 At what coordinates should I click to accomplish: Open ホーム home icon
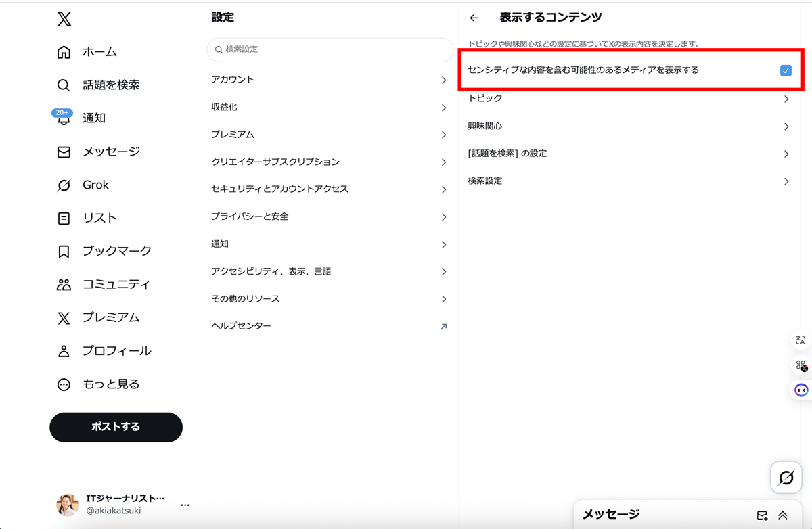[64, 52]
